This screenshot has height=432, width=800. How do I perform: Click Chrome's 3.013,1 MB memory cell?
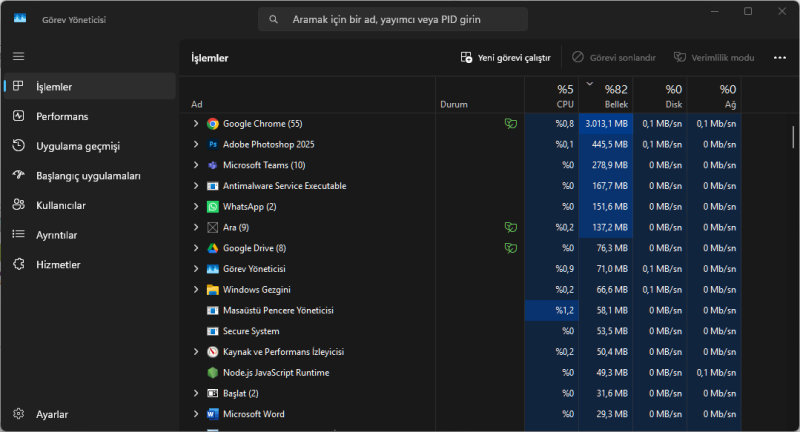(x=606, y=123)
